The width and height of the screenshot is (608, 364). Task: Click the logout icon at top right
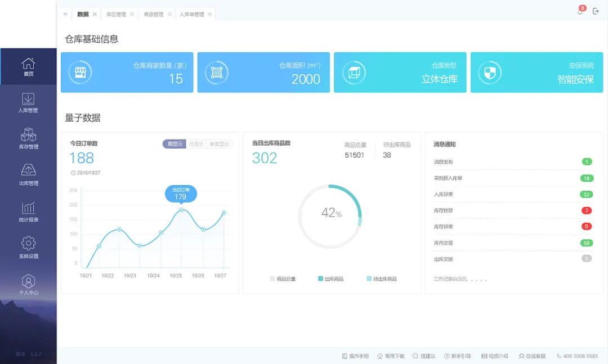click(x=596, y=11)
